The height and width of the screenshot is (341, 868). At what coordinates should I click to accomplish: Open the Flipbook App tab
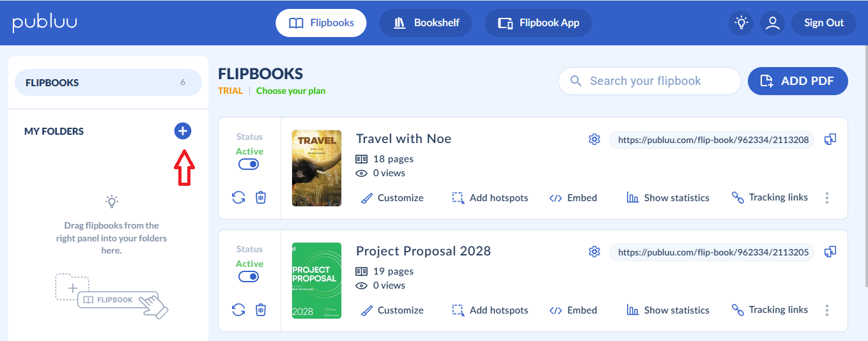[x=538, y=23]
